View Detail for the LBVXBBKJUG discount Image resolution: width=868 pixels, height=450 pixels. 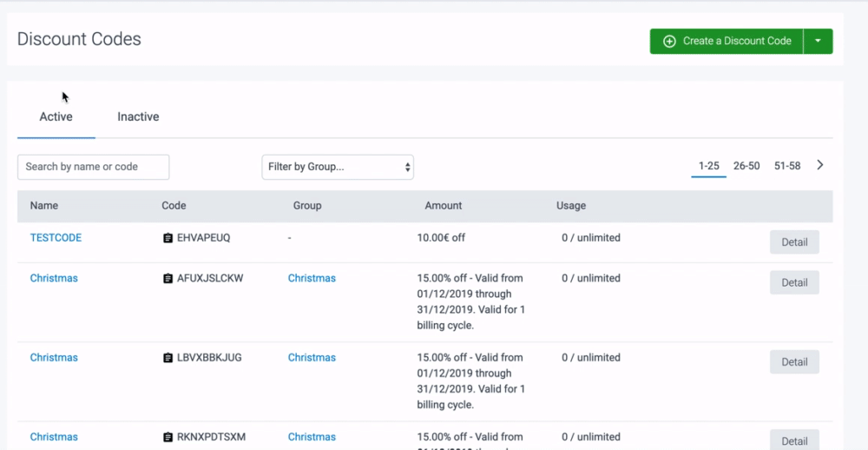click(x=793, y=362)
